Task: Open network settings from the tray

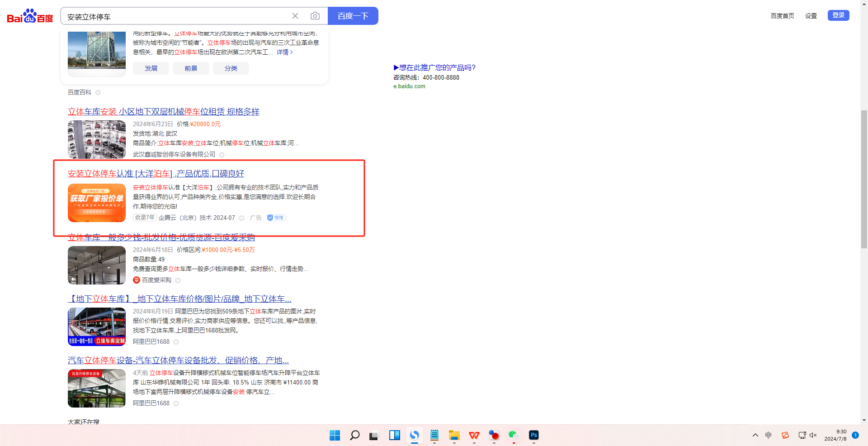Action: [x=802, y=435]
